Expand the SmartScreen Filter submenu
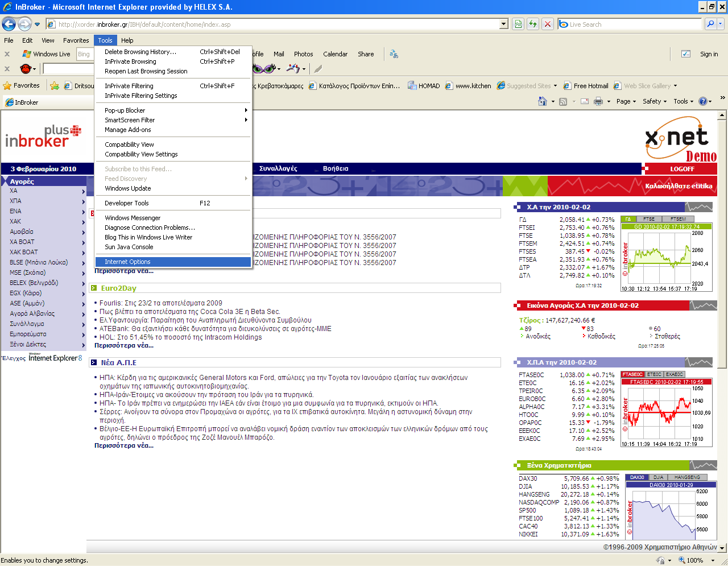 pos(173,120)
